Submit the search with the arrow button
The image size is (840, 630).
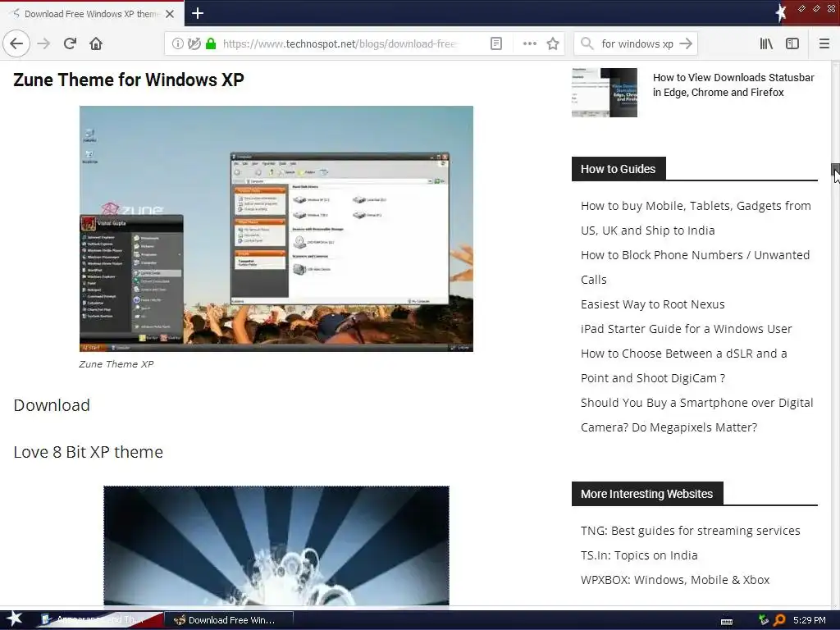686,43
